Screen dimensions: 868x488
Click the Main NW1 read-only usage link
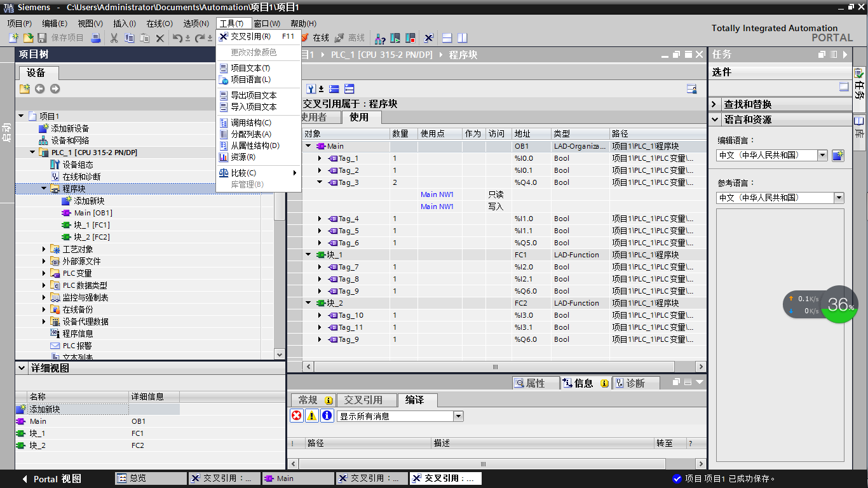coord(437,194)
